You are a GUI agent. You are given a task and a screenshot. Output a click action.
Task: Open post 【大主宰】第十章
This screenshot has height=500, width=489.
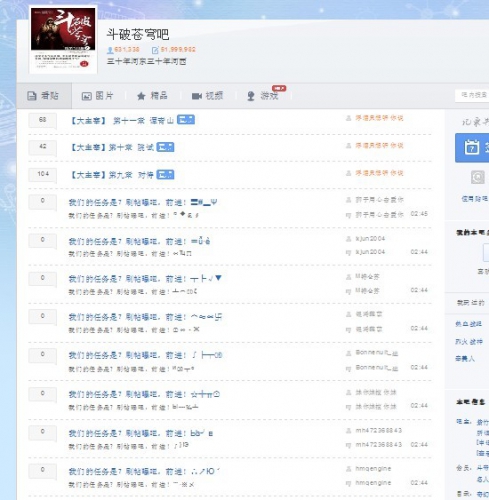[x=111, y=147]
